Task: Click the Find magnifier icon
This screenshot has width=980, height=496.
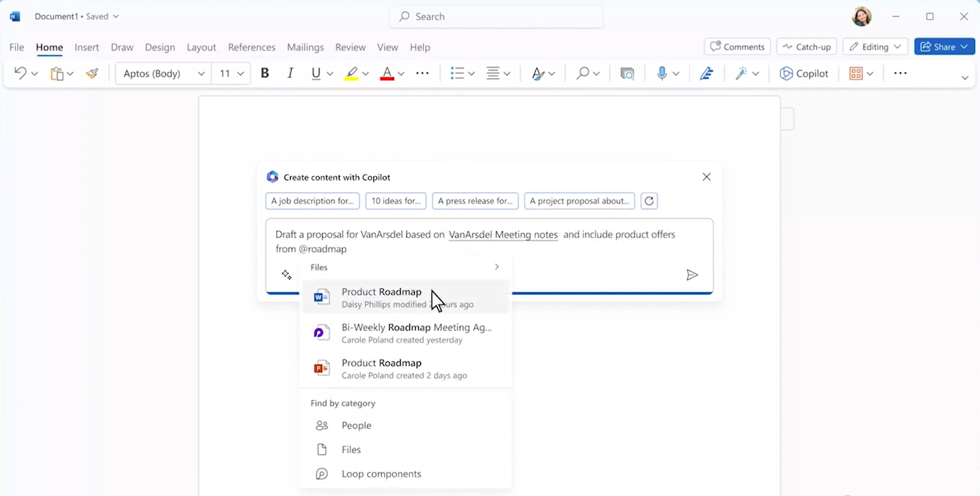Action: pos(583,73)
